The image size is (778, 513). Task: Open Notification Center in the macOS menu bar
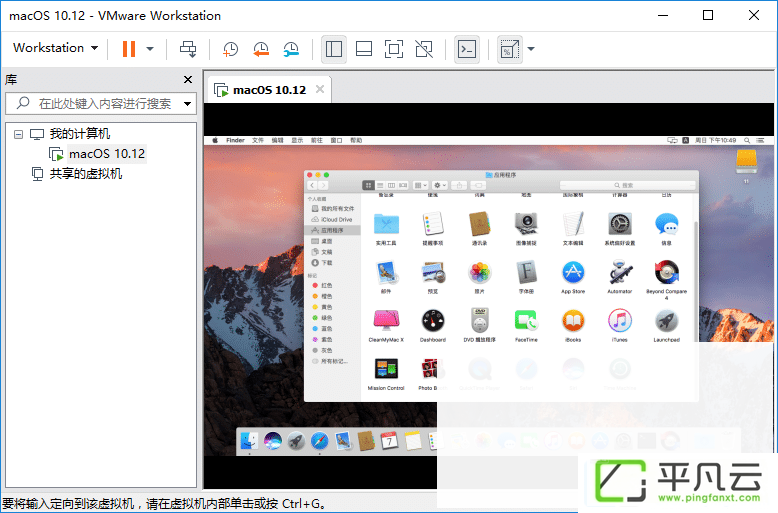[x=761, y=140]
